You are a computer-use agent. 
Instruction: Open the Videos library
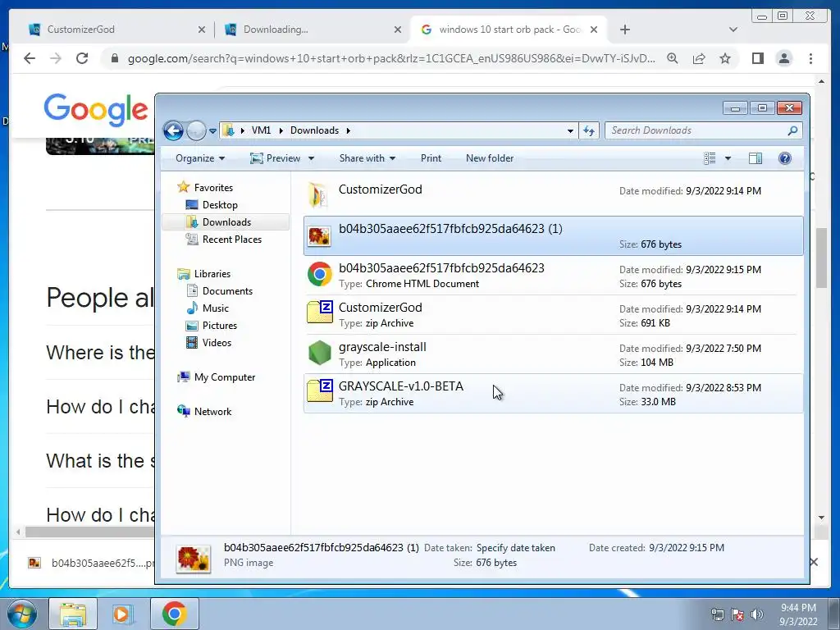(x=217, y=342)
